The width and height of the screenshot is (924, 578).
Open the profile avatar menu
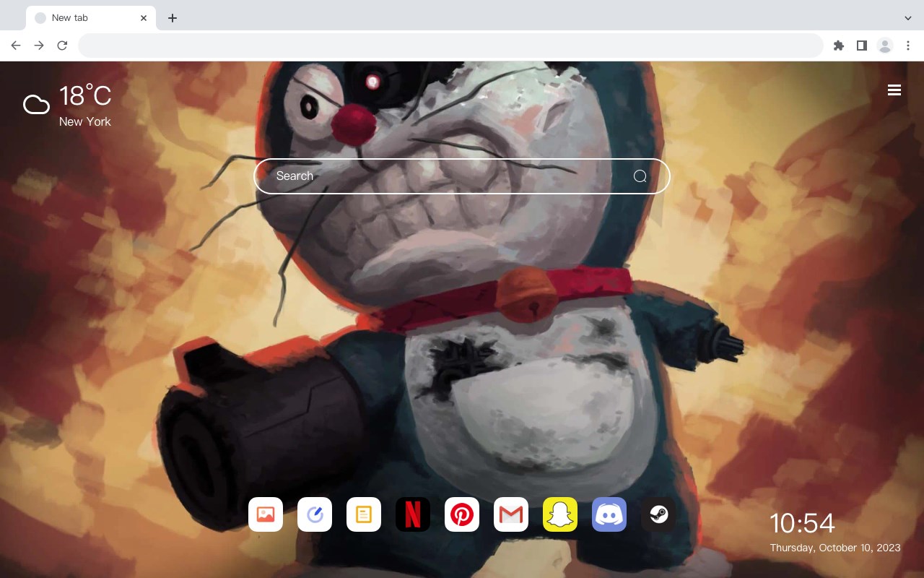tap(885, 46)
